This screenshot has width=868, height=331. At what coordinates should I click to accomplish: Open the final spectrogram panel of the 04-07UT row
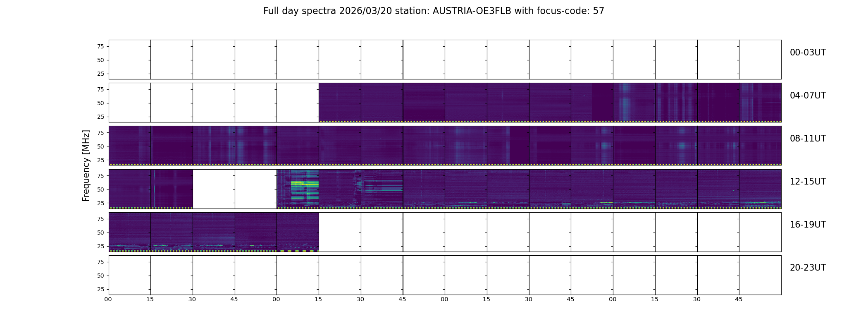[x=760, y=103]
